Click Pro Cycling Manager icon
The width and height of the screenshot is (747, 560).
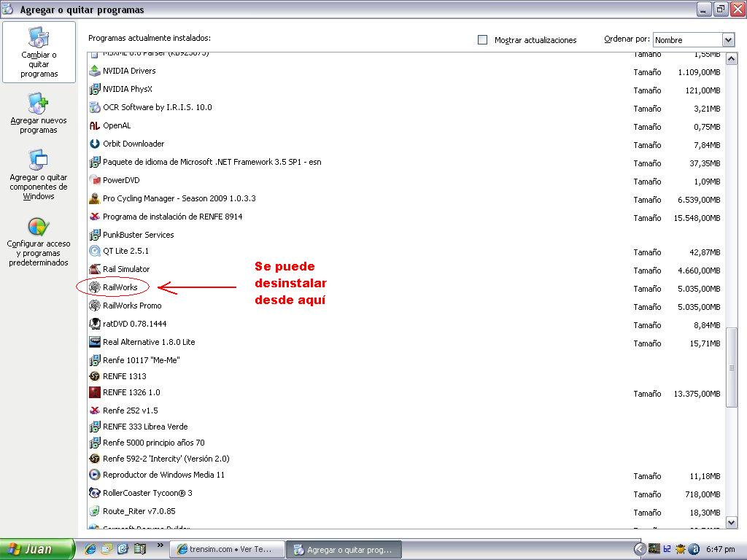click(x=94, y=199)
